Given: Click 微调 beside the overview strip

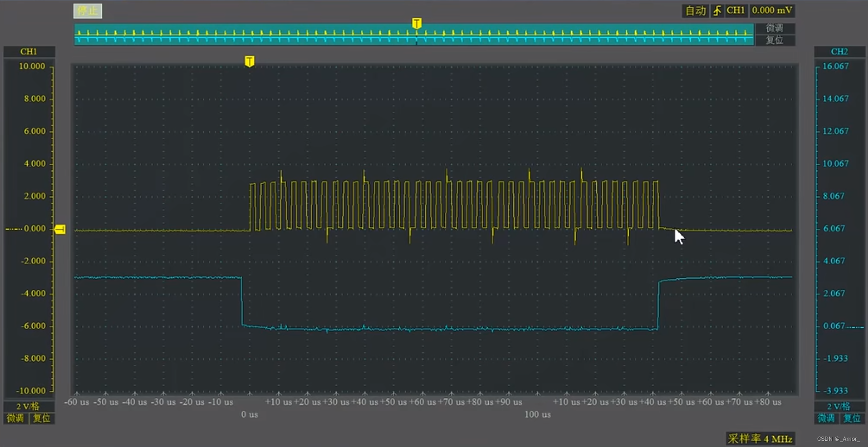Looking at the screenshot, I should [x=775, y=28].
